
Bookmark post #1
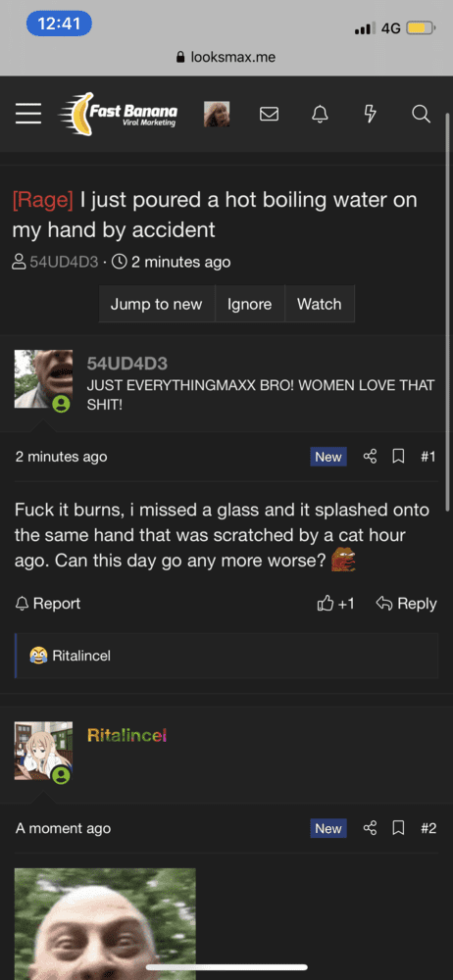tap(398, 457)
